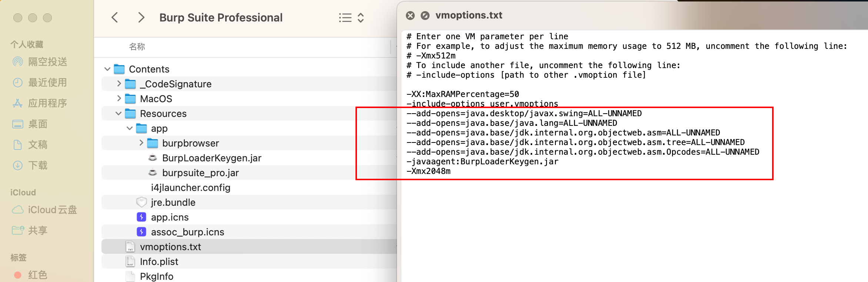Click the vmoptions.txt file icon
Viewport: 868px width, 282px height.
[x=130, y=246]
